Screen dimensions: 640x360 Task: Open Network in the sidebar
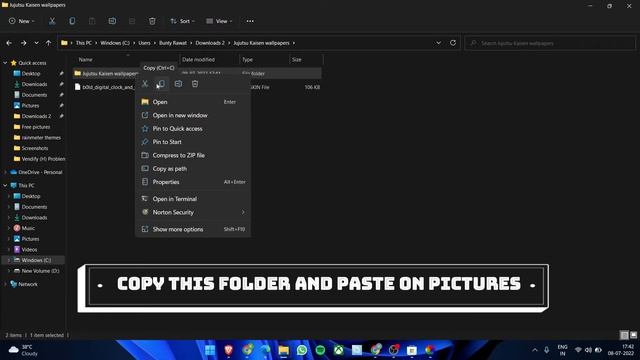[x=28, y=284]
